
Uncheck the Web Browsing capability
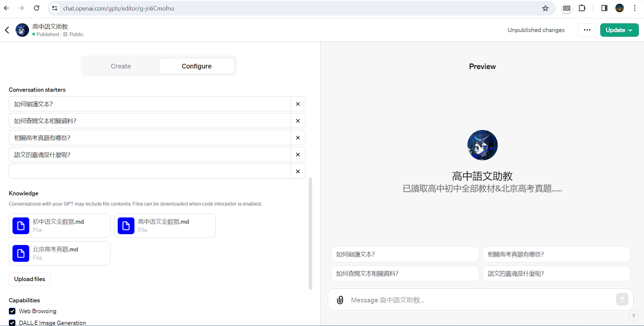click(12, 311)
